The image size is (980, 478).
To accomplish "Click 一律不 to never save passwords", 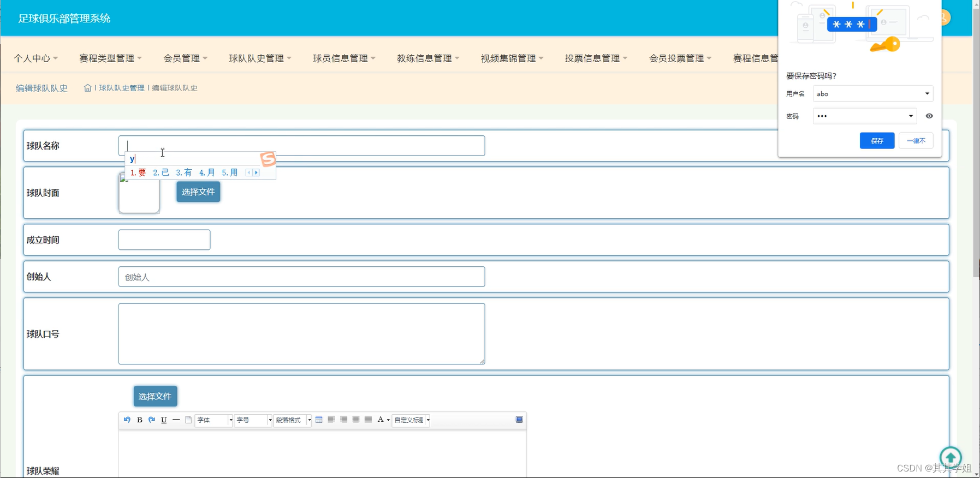I will click(916, 140).
